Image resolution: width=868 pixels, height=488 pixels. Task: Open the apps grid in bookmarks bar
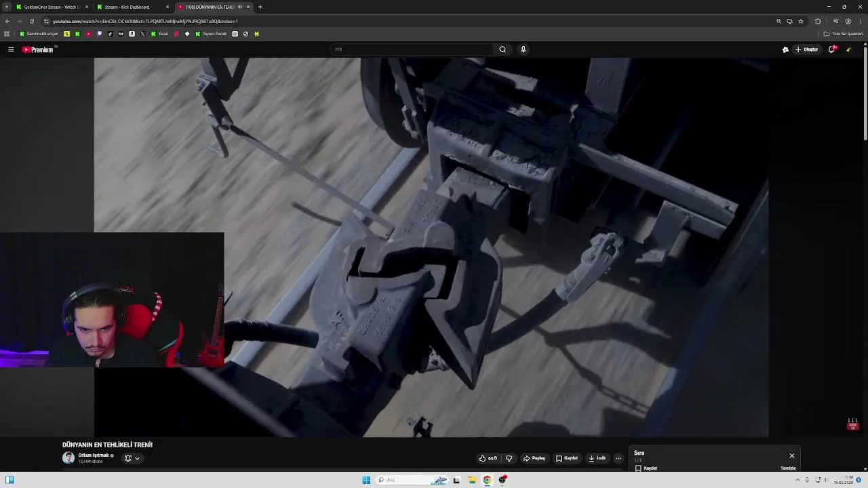tap(7, 34)
